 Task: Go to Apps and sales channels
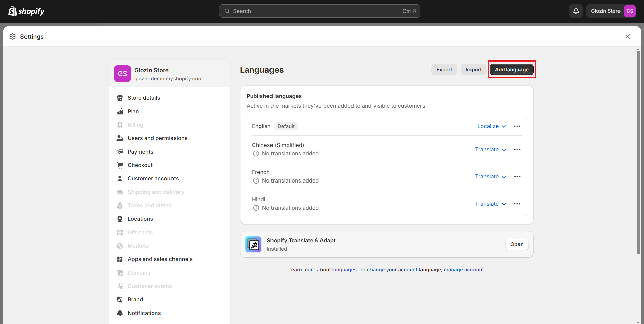(160, 259)
